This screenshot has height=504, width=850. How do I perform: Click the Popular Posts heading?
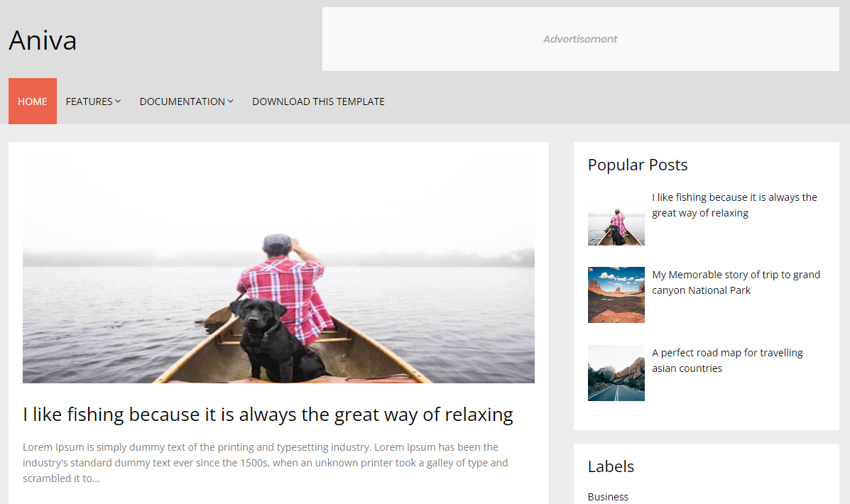(x=638, y=165)
